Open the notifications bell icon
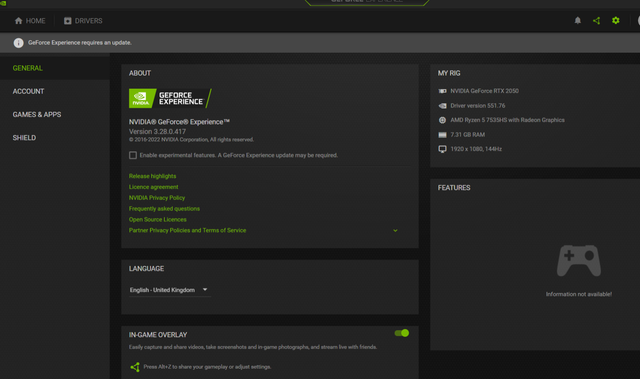 (578, 20)
